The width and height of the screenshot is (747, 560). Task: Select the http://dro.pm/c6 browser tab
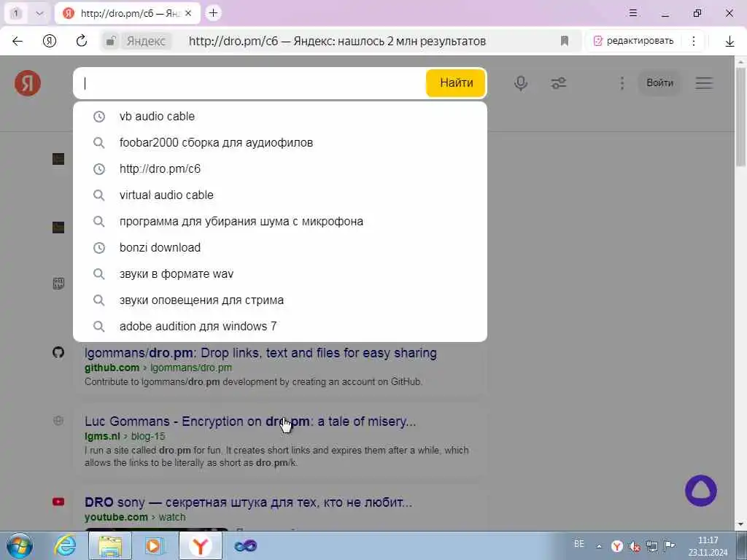point(127,13)
